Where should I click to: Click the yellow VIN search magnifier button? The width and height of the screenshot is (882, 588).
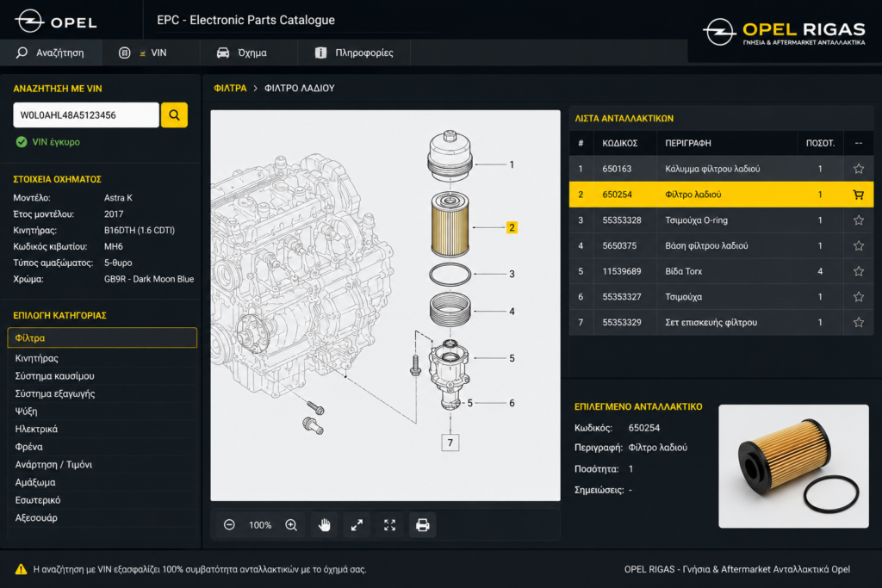coord(174,115)
